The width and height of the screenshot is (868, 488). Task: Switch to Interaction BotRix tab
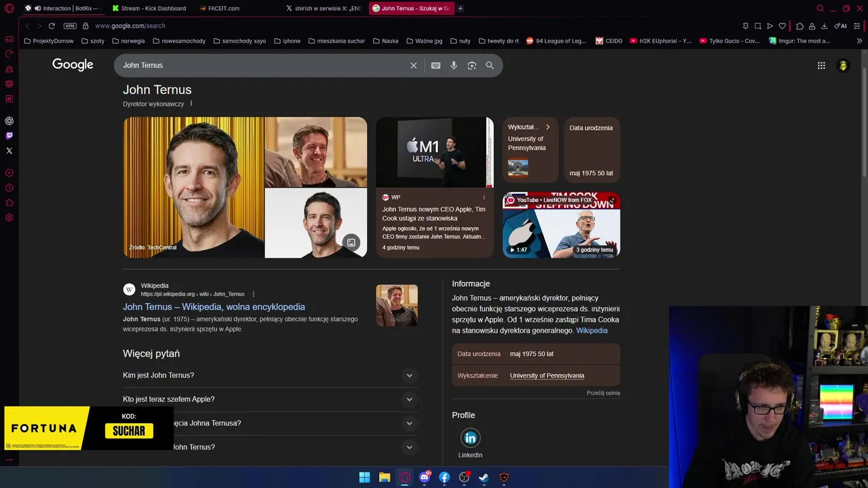click(62, 8)
